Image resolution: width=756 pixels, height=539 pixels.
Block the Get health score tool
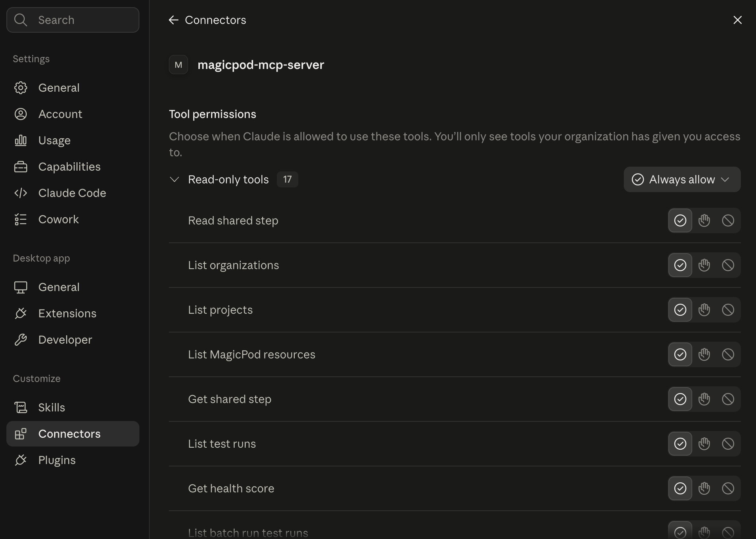point(728,488)
